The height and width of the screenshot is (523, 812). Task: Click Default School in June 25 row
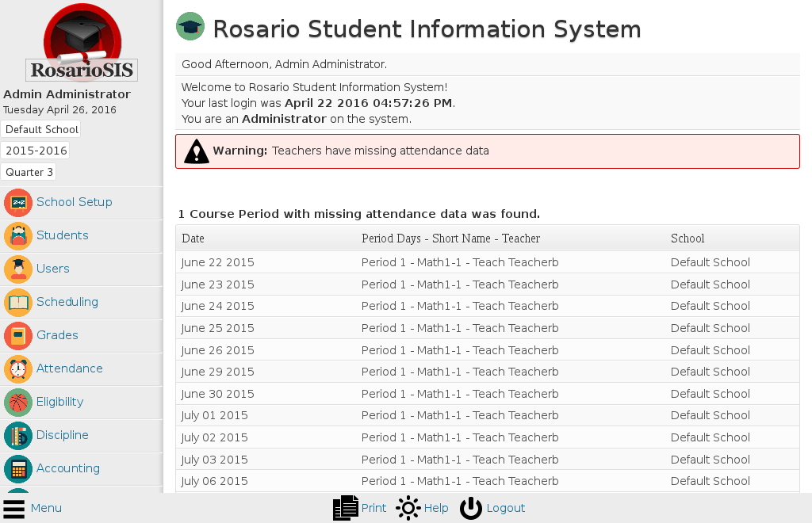[710, 329]
